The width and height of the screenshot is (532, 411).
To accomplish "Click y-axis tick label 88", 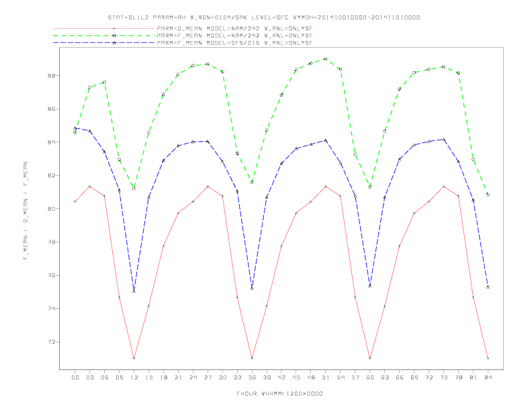I will pos(51,76).
